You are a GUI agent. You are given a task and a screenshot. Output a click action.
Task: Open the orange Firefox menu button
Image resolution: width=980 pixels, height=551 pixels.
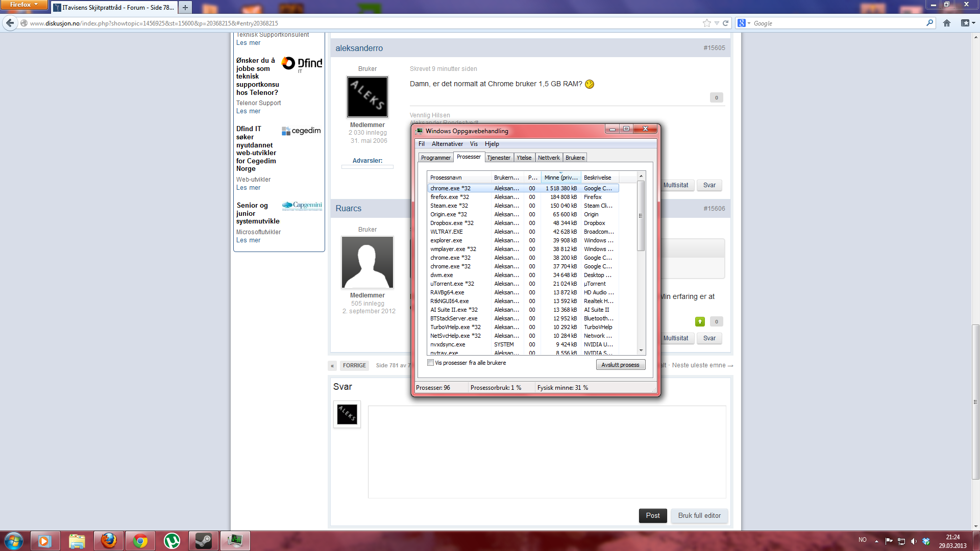coord(24,5)
